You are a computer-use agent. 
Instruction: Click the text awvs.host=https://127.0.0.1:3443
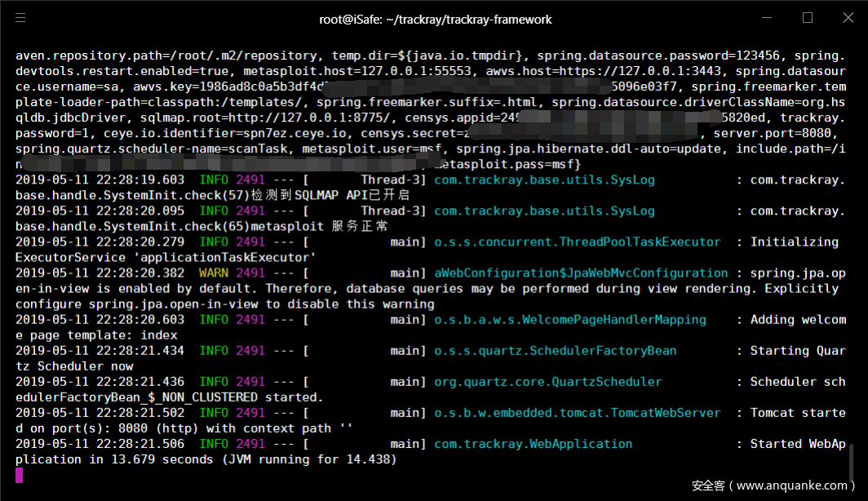[604, 72]
